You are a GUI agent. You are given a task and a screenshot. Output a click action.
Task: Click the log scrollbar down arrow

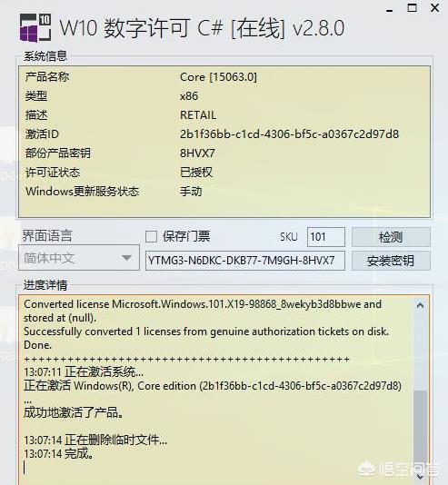(420, 477)
